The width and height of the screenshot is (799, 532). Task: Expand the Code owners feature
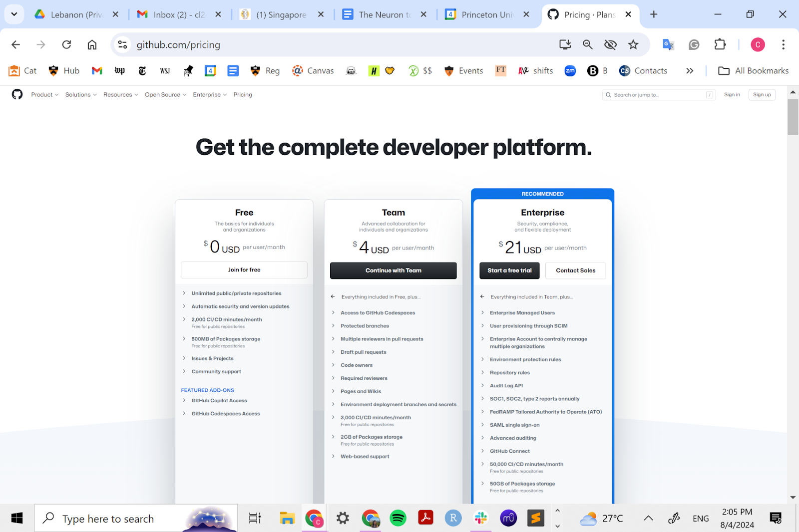click(x=352, y=365)
